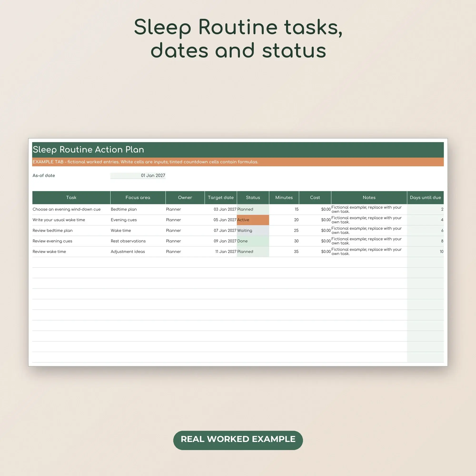This screenshot has height=476, width=476.
Task: Click days until due value 8
Action: tap(426, 241)
